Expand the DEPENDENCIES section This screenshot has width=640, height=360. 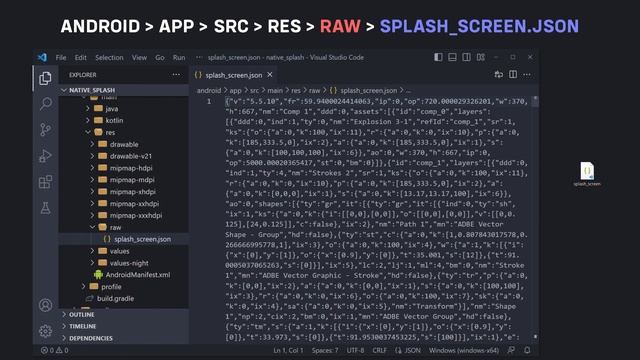[x=124, y=338]
